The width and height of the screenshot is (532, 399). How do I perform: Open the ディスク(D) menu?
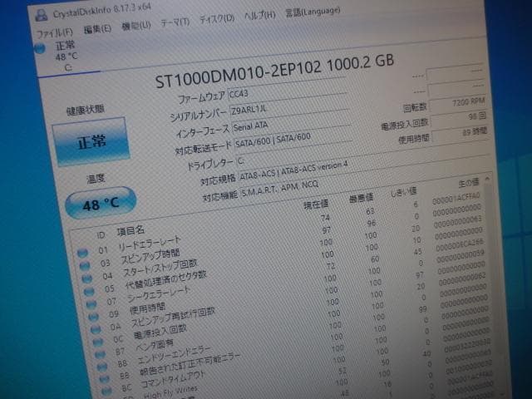click(x=217, y=19)
